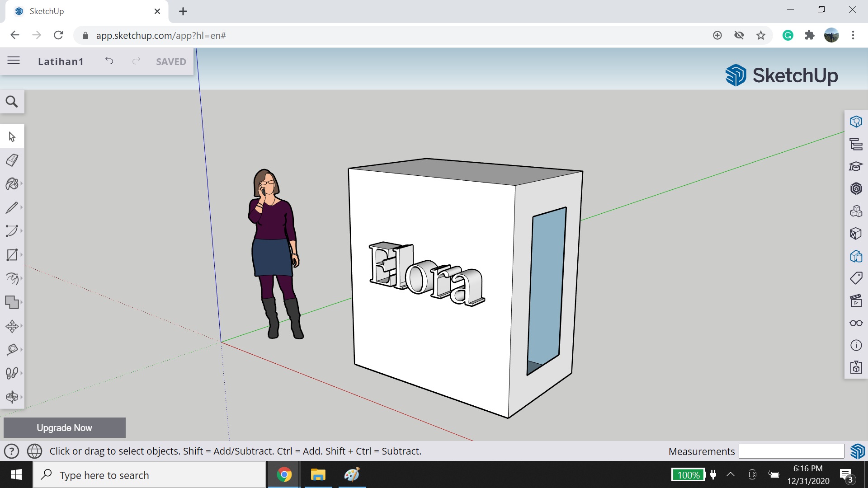Open the Chrome three-dot menu
Image resolution: width=868 pixels, height=488 pixels.
point(853,35)
